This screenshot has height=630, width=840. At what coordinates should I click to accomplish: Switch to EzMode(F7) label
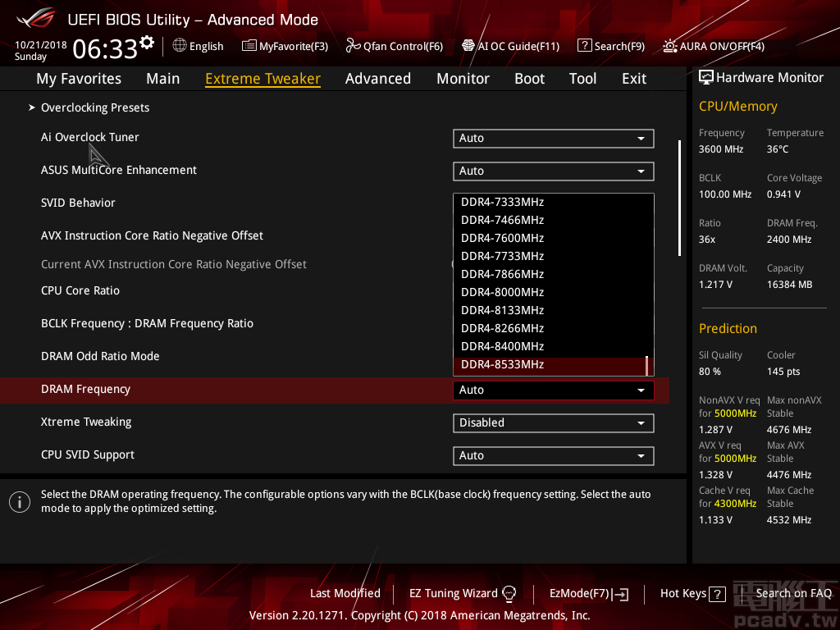[580, 594]
